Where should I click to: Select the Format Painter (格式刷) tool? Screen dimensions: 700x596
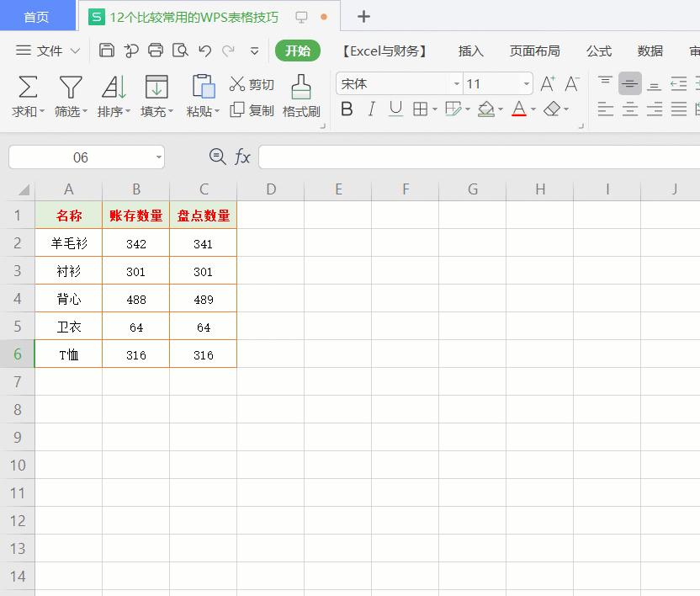300,96
